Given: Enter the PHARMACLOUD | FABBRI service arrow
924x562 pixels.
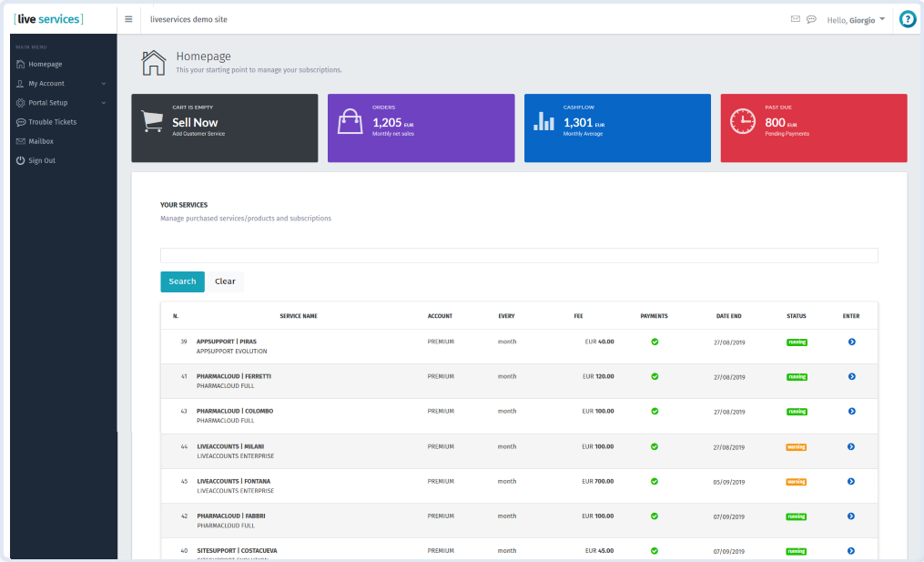Looking at the screenshot, I should (x=851, y=516).
